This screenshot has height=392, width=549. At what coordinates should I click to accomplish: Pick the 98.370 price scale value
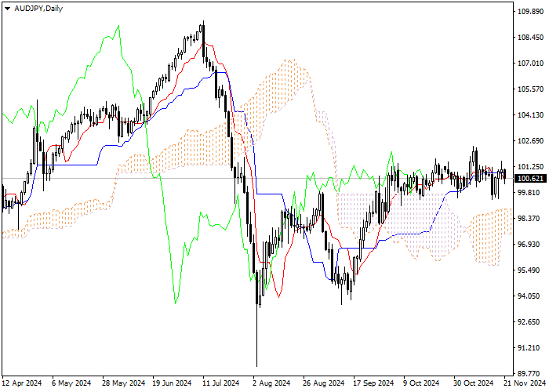[x=529, y=219]
